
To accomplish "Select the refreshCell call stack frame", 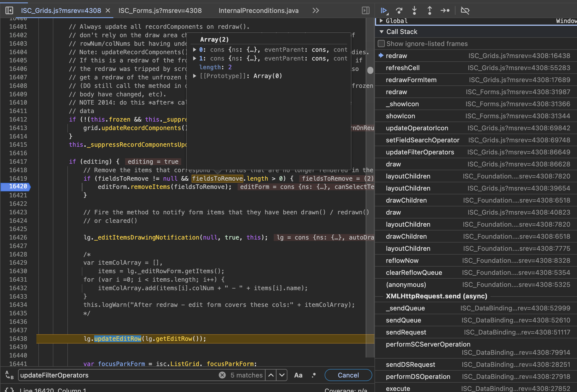I will [x=476, y=68].
